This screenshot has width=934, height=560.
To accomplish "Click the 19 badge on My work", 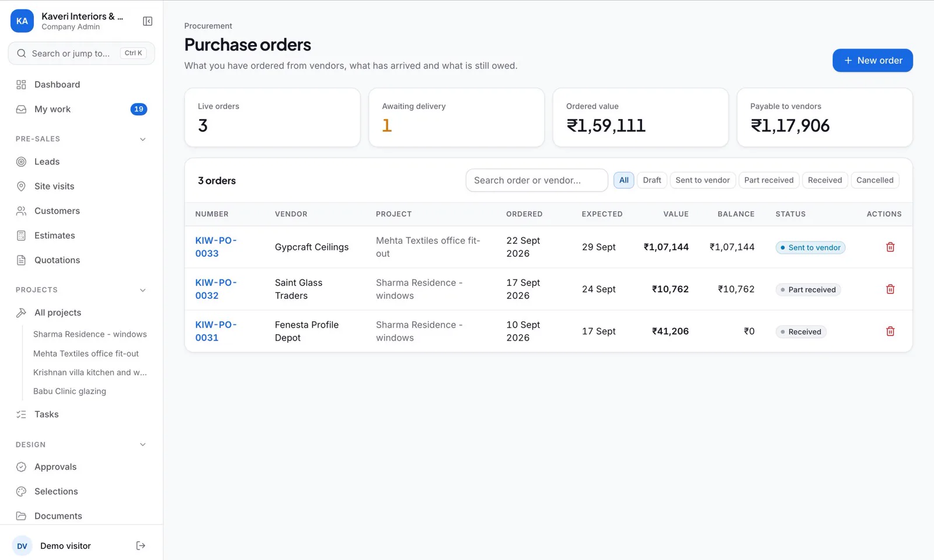I will pyautogui.click(x=138, y=109).
